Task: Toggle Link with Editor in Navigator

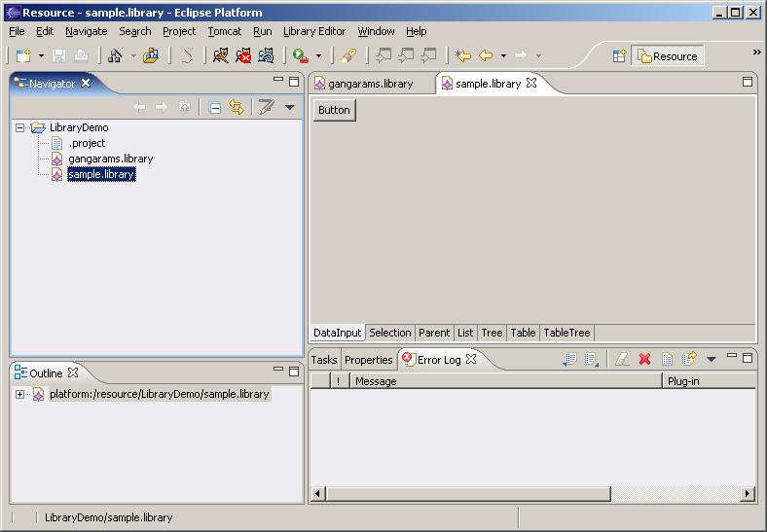Action: point(237,108)
